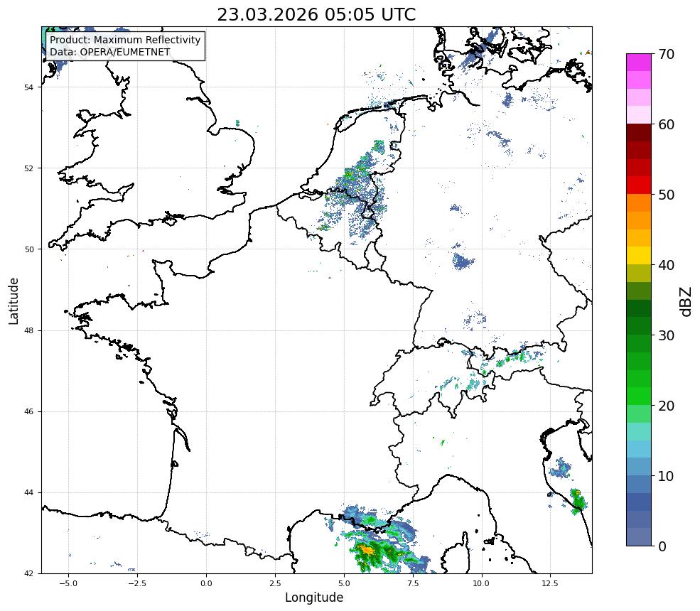The image size is (700, 611).
Task: Click the 'Longitude' axis label
Action: tap(314, 598)
